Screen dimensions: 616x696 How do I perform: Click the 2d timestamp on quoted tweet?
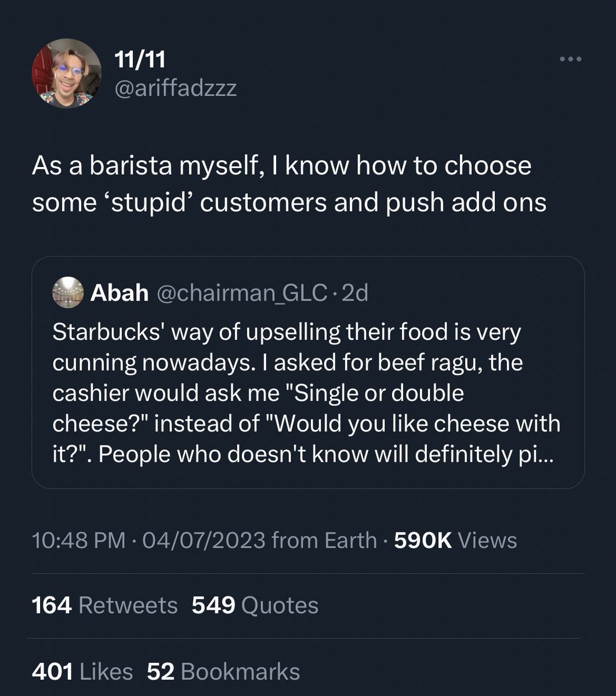355,293
